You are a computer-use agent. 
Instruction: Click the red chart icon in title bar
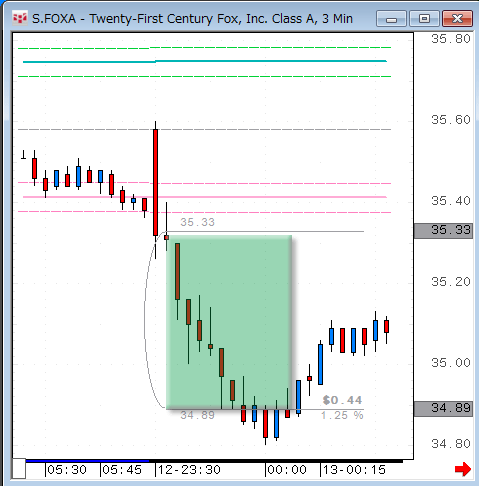19,18
